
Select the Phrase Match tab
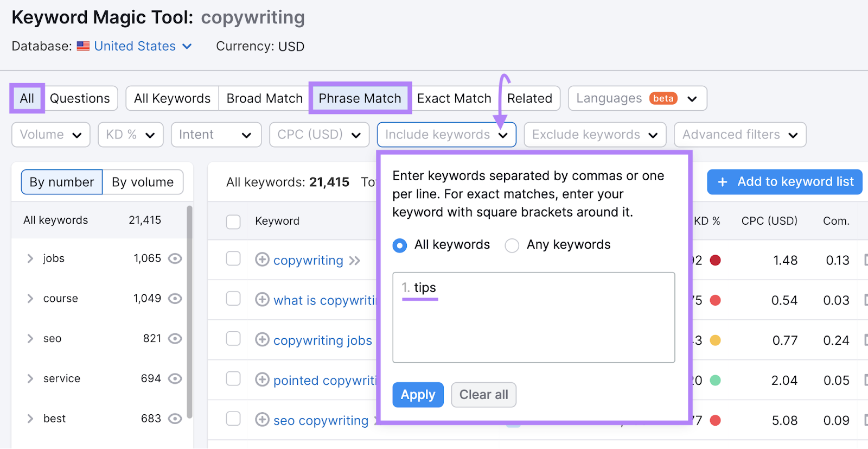360,98
